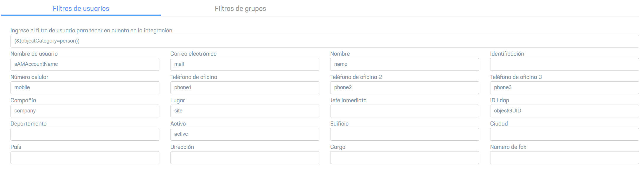644x171 pixels.
Task: Click the Correo electrónico mail field
Action: pyautogui.click(x=245, y=64)
